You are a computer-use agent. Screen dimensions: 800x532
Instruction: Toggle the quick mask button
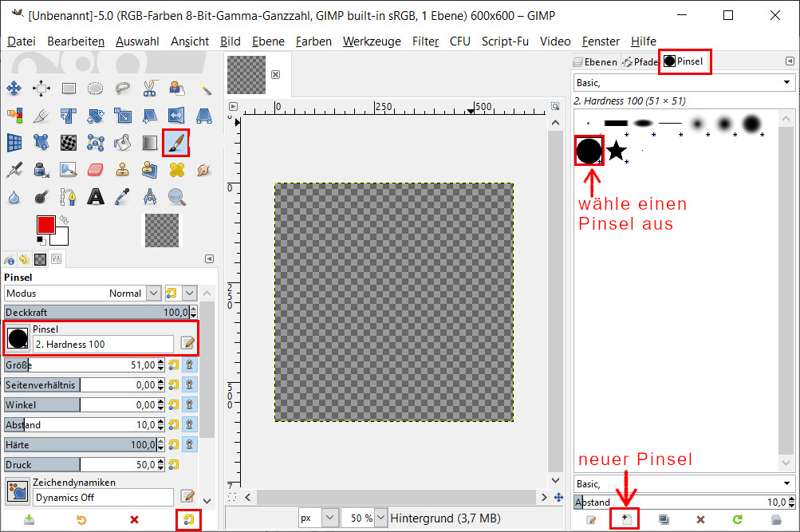[232, 497]
